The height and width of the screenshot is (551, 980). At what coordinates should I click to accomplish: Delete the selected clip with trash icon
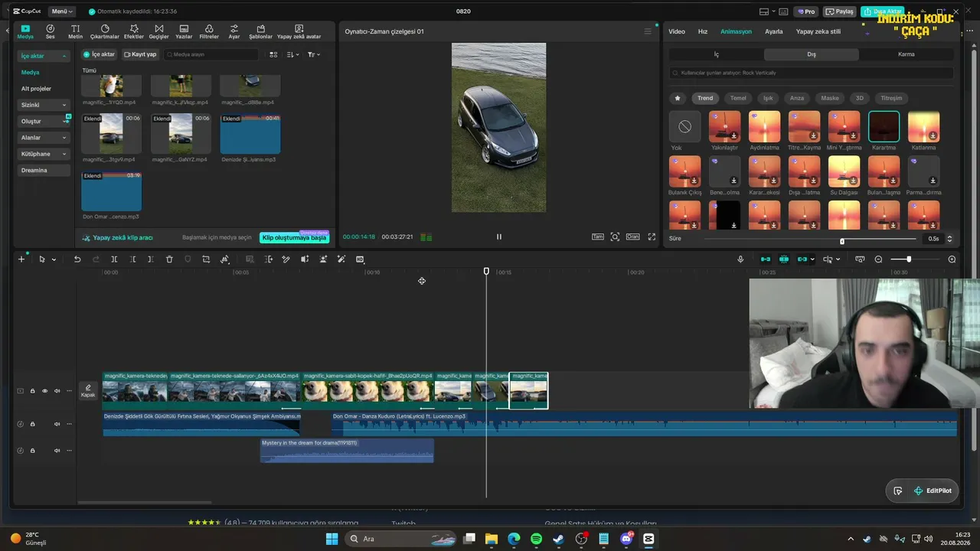coord(169,259)
